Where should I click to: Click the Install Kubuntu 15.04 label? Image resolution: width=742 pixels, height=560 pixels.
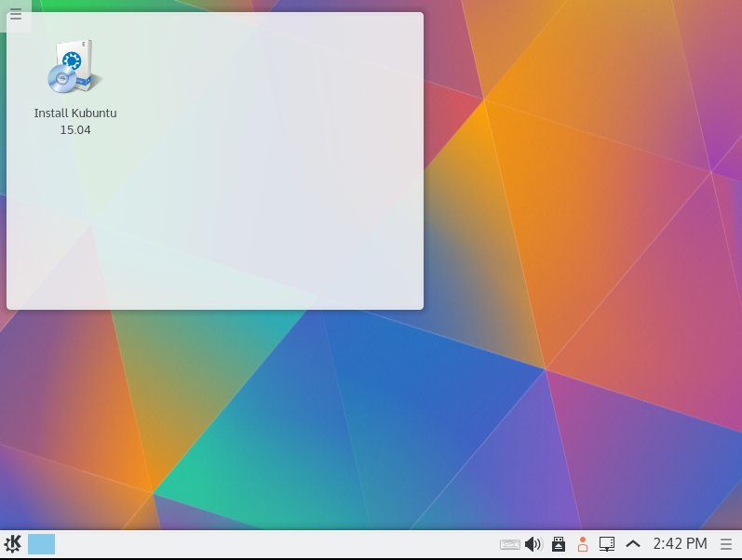pos(75,121)
